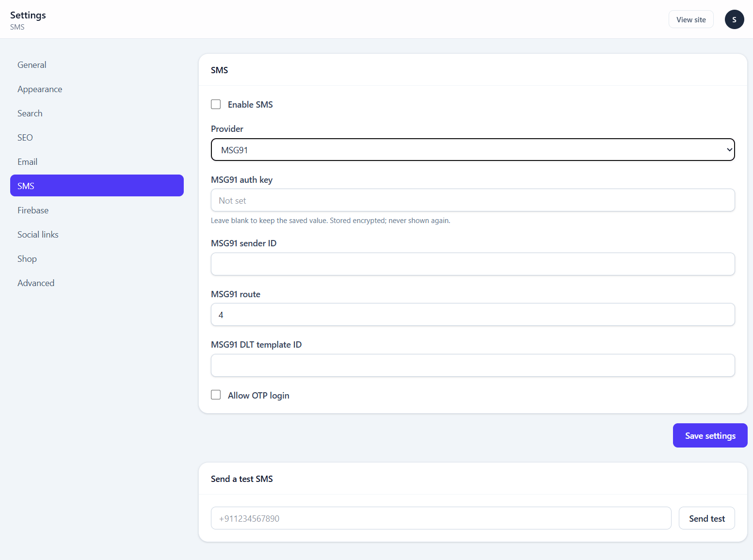Click the Save settings button
The image size is (753, 560).
[x=710, y=435]
